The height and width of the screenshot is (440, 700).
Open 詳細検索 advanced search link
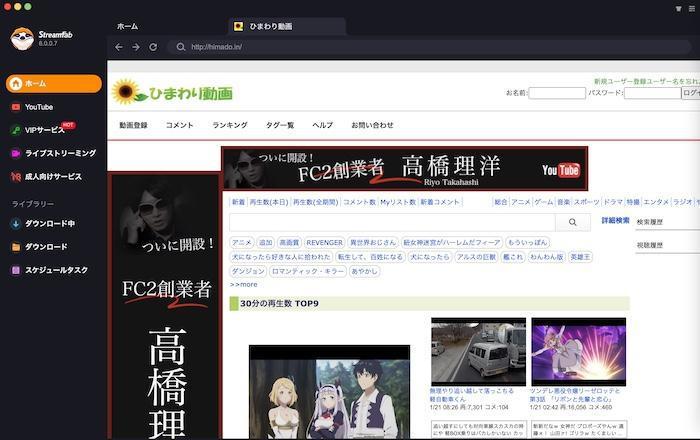pos(615,220)
